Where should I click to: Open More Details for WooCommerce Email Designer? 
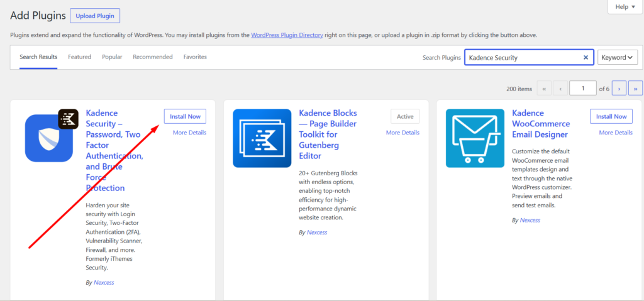pyautogui.click(x=616, y=133)
